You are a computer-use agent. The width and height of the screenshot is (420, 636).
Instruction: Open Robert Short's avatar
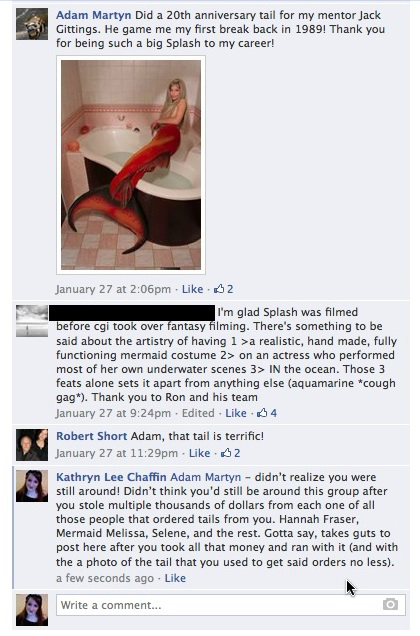(x=32, y=445)
